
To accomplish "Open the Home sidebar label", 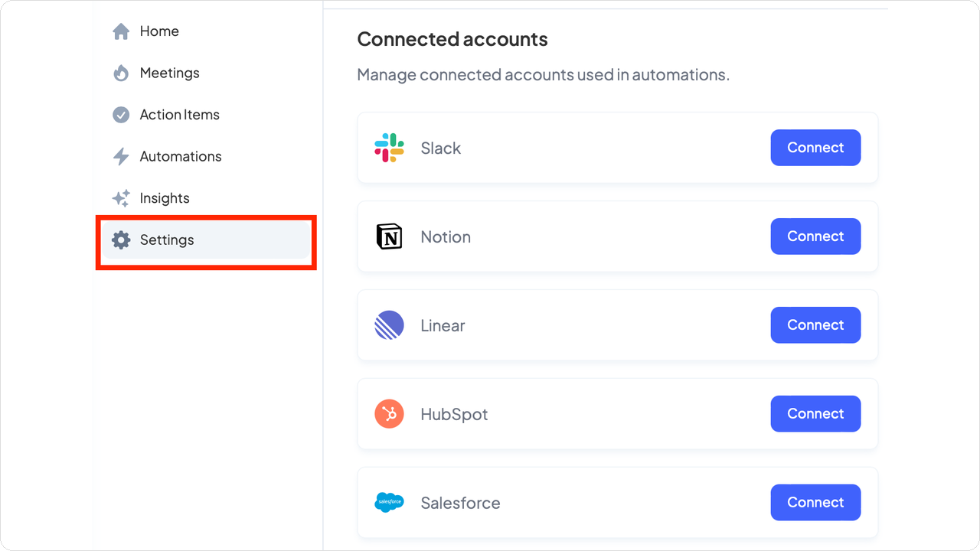I will coord(159,31).
